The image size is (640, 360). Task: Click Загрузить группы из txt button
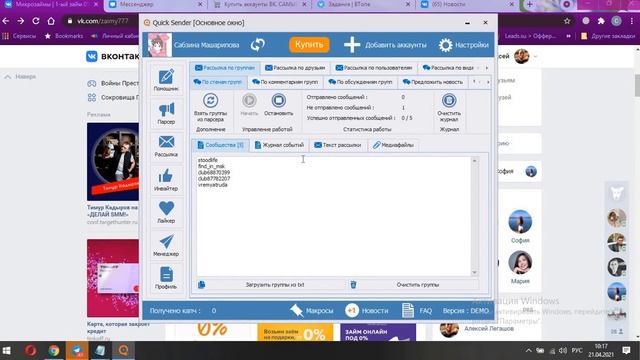(274, 284)
